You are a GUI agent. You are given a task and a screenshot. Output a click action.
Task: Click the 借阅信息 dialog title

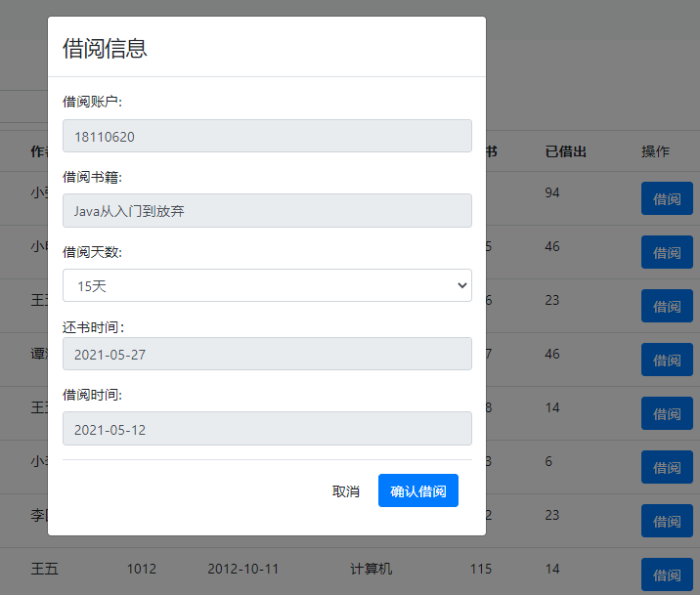(x=105, y=48)
